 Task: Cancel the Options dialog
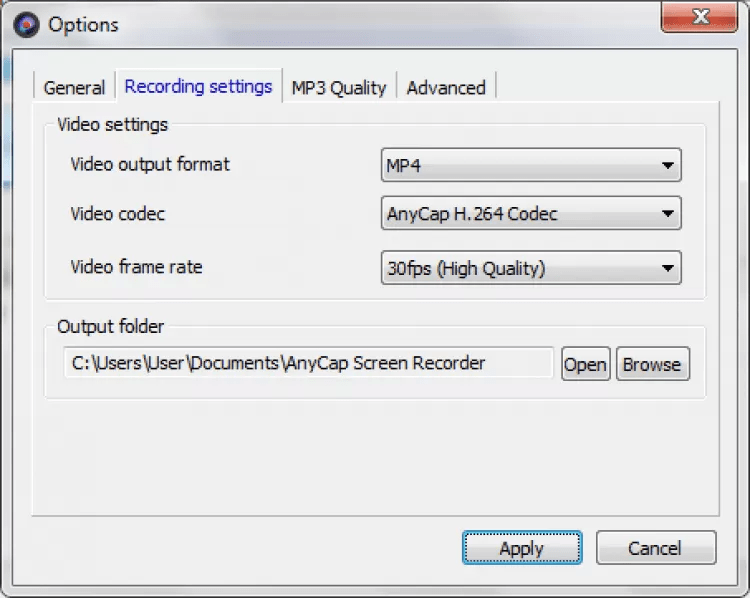(x=655, y=548)
